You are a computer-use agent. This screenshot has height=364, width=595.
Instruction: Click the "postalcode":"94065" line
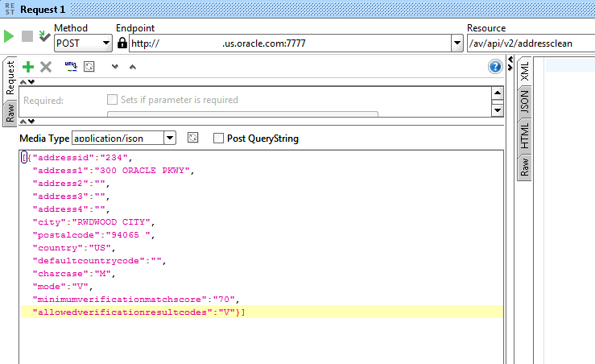93,235
